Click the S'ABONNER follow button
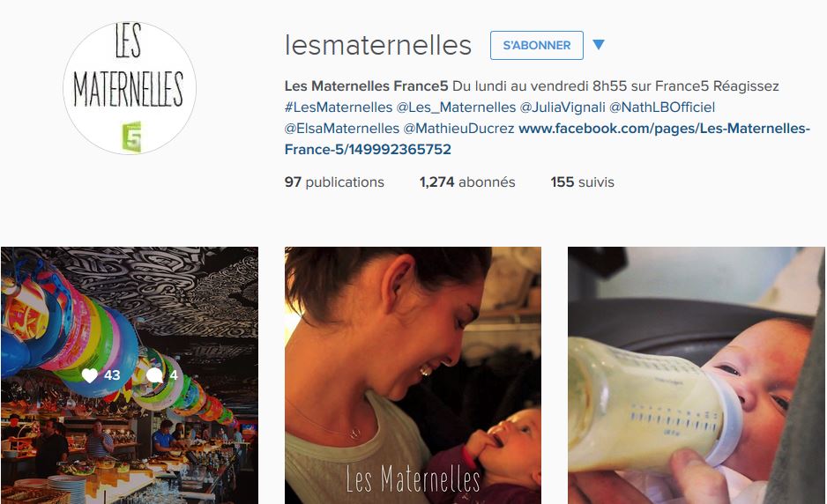 pyautogui.click(x=536, y=45)
